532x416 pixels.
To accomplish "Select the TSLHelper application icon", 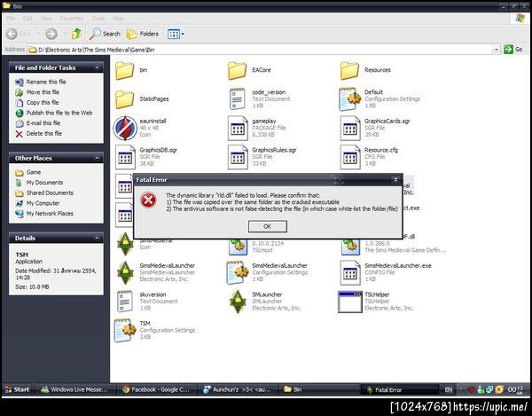I will point(350,302).
